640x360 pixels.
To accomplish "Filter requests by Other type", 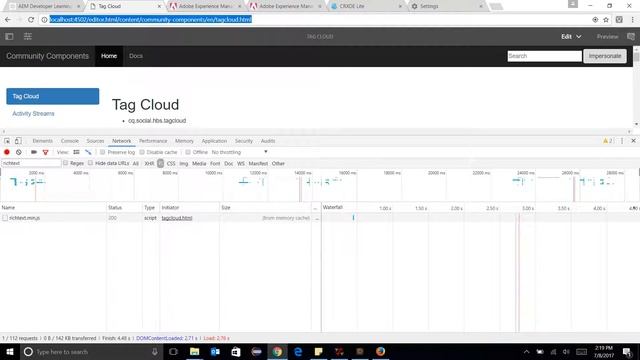I will 278,164.
